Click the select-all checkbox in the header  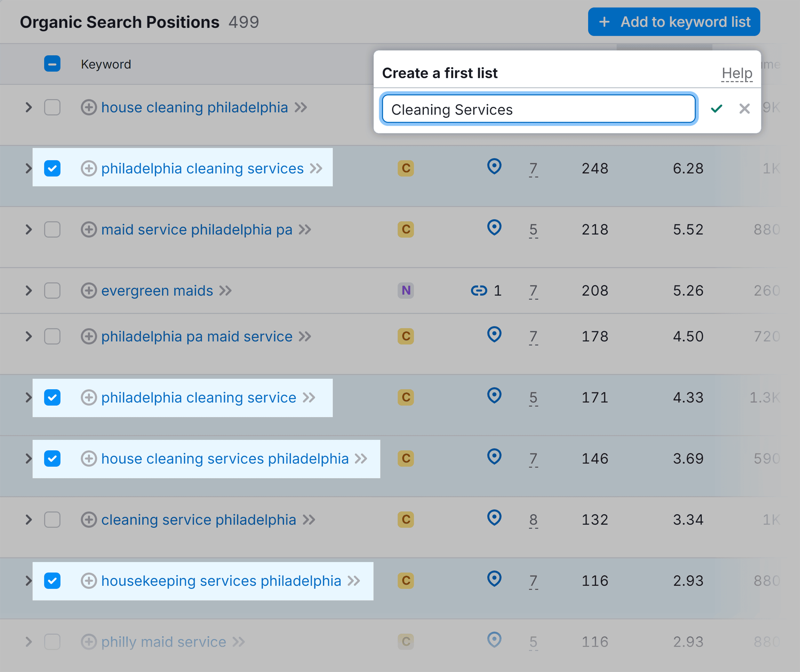(x=52, y=64)
